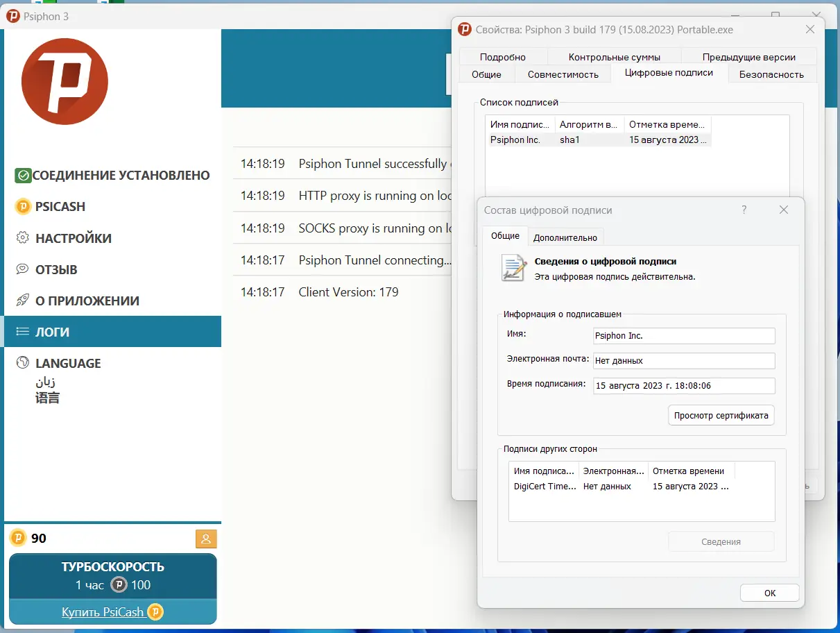Click the Language globe icon
This screenshot has width=840, height=633.
point(24,362)
